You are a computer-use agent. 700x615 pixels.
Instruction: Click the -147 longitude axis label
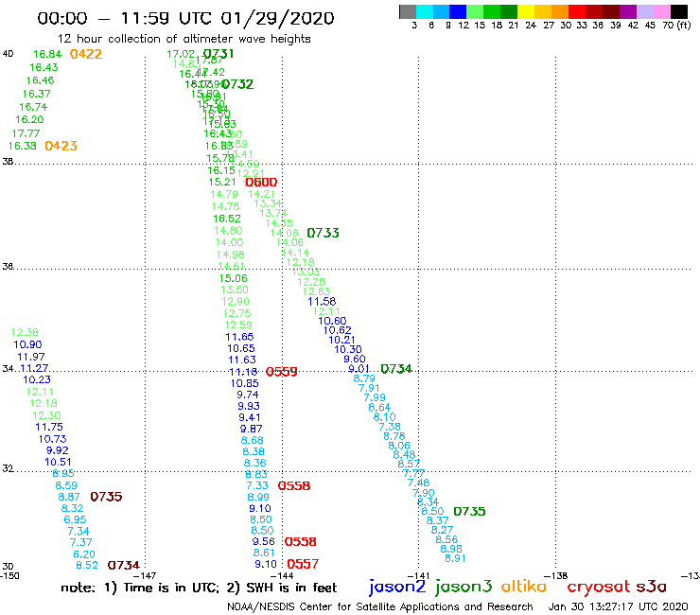tap(144, 576)
